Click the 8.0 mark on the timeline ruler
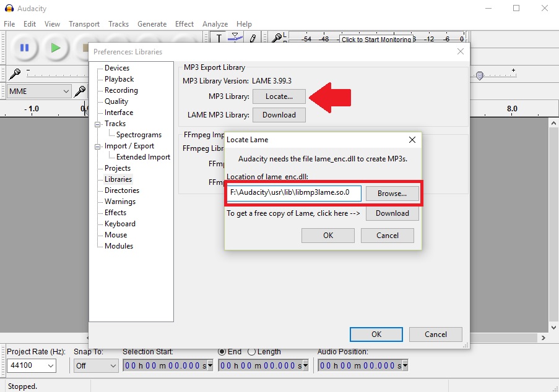This screenshot has height=392, width=559. tap(512, 108)
